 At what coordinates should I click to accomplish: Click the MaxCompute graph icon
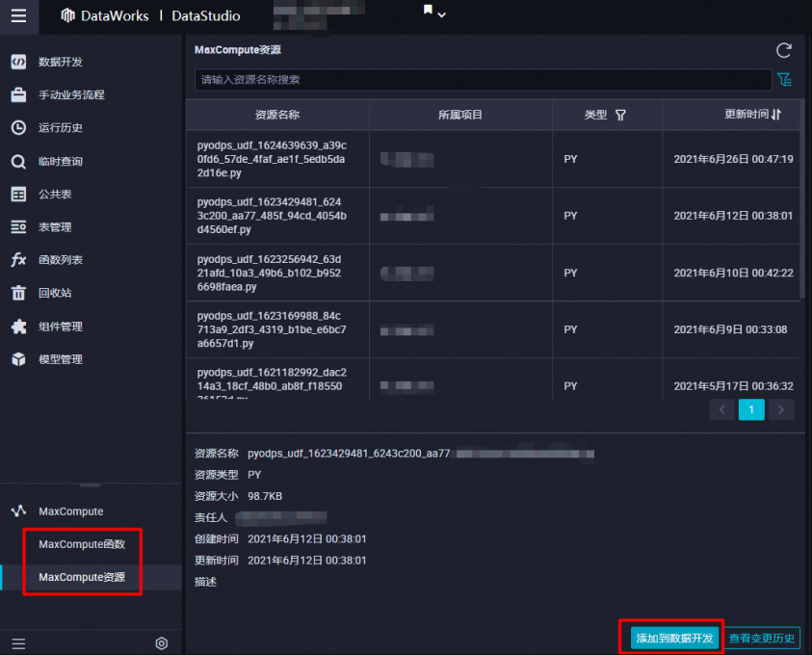click(x=18, y=511)
